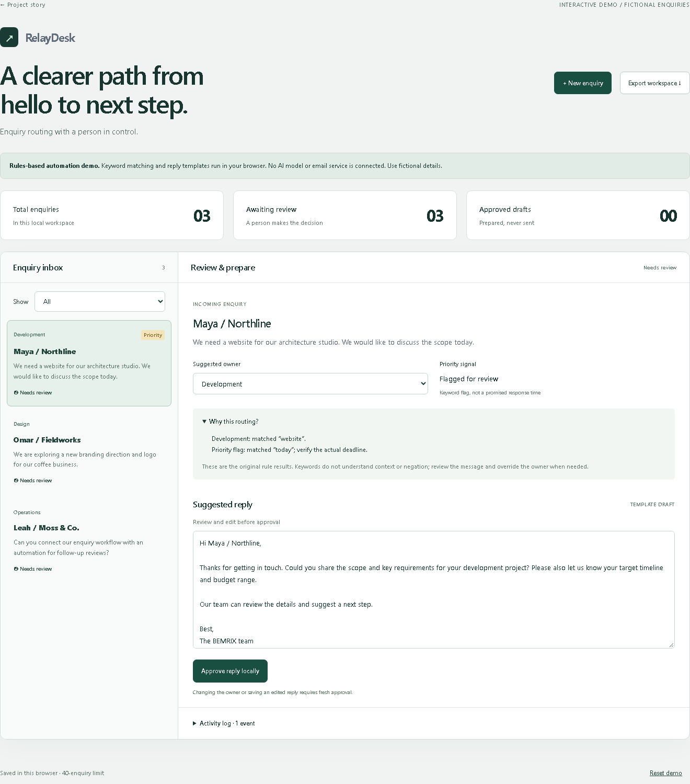690x784 pixels.
Task: Click the Saved in this browser footer text
Action: coord(52,773)
